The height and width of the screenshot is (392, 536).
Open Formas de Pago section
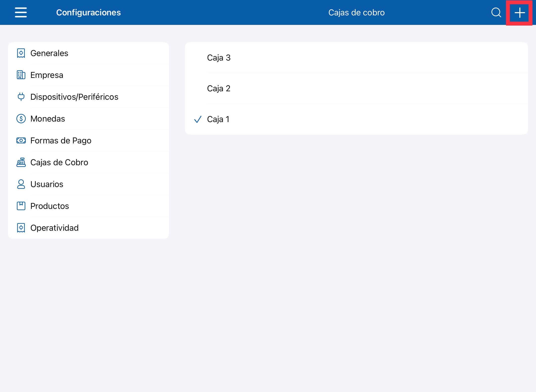89,140
